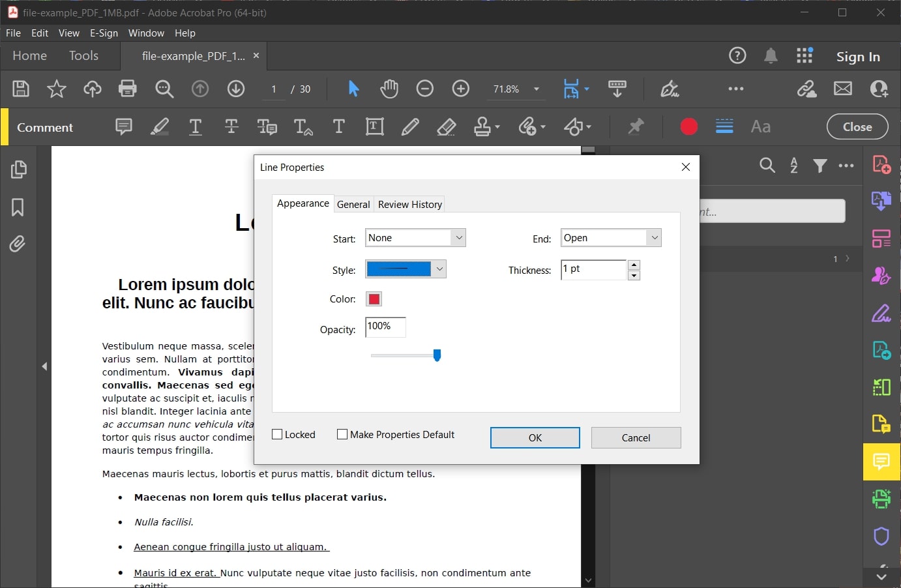This screenshot has width=901, height=588.
Task: Switch to the Review History tab
Action: coord(409,204)
